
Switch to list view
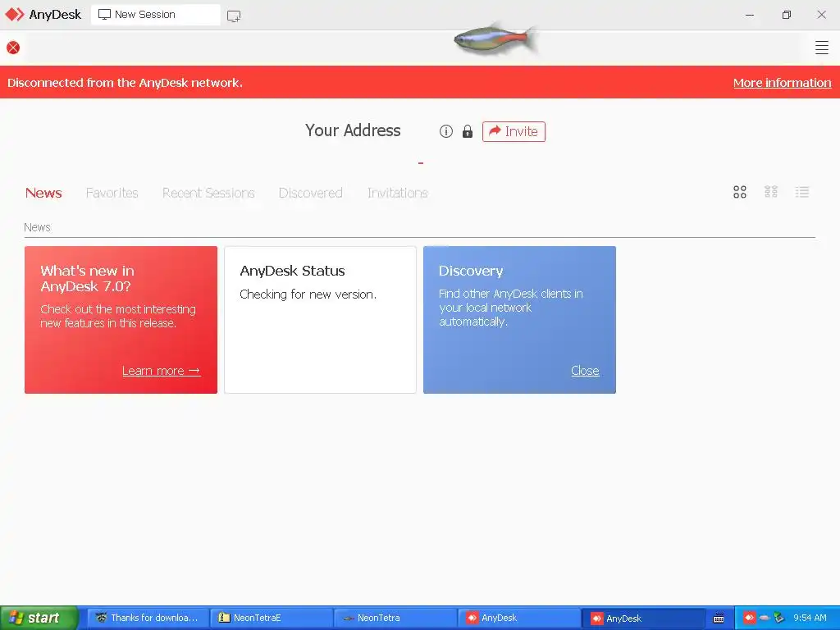[801, 192]
